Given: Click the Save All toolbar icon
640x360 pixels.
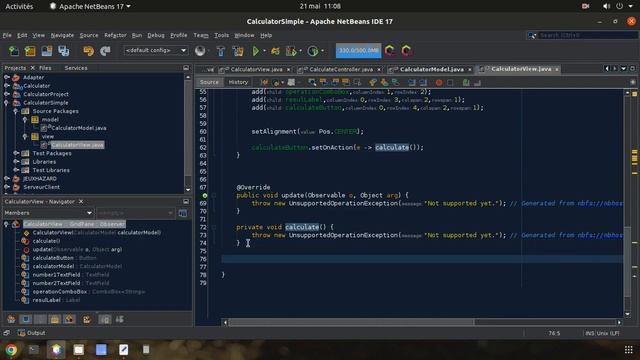Looking at the screenshot, I should click(x=64, y=51).
